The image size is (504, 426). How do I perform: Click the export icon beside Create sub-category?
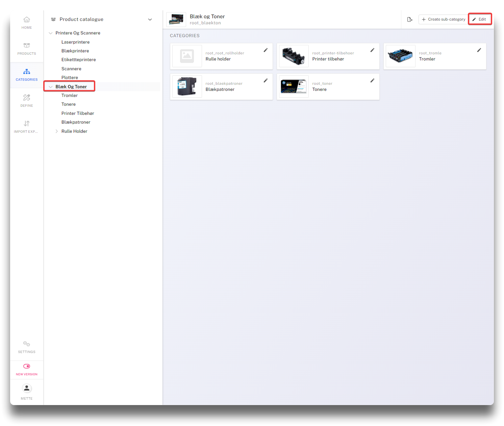coord(410,20)
